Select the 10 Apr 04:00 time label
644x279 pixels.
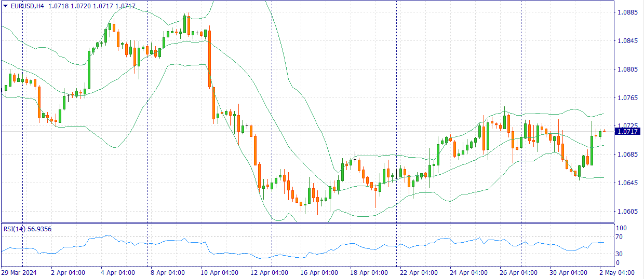(x=219, y=272)
